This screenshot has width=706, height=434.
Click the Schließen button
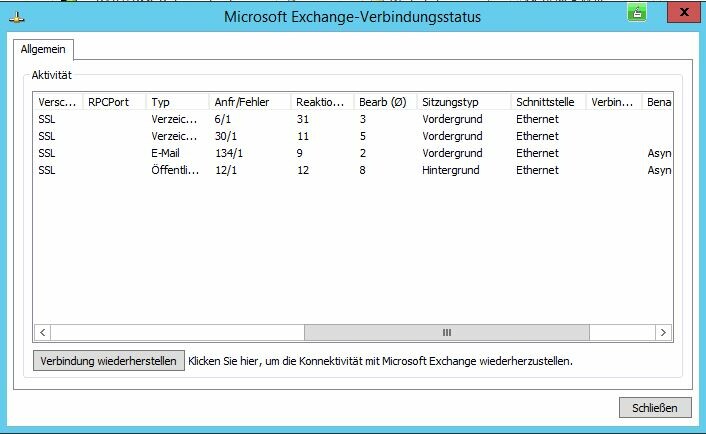tap(655, 408)
